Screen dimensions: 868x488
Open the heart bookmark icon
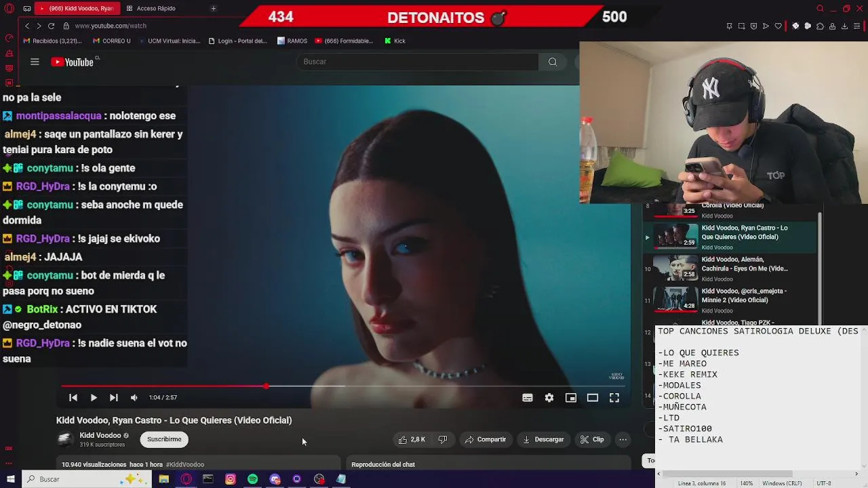tap(778, 26)
